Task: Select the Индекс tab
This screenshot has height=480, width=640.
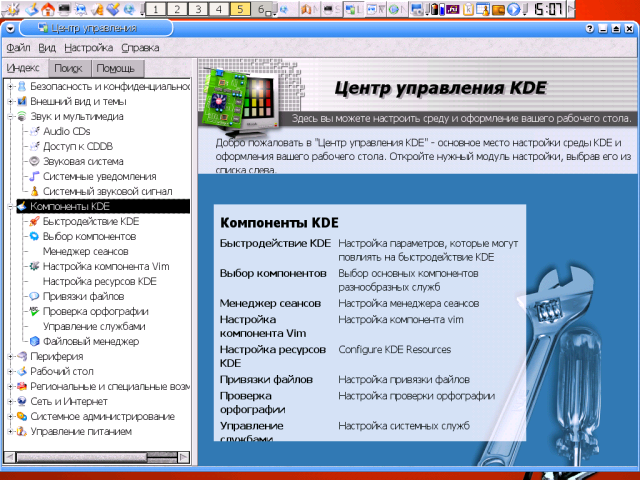Action: 23,68
